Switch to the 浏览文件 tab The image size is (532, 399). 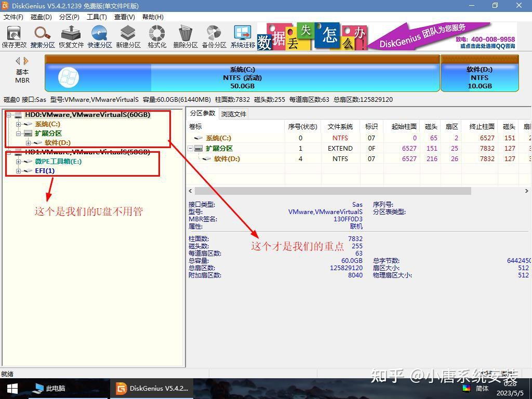click(233, 114)
